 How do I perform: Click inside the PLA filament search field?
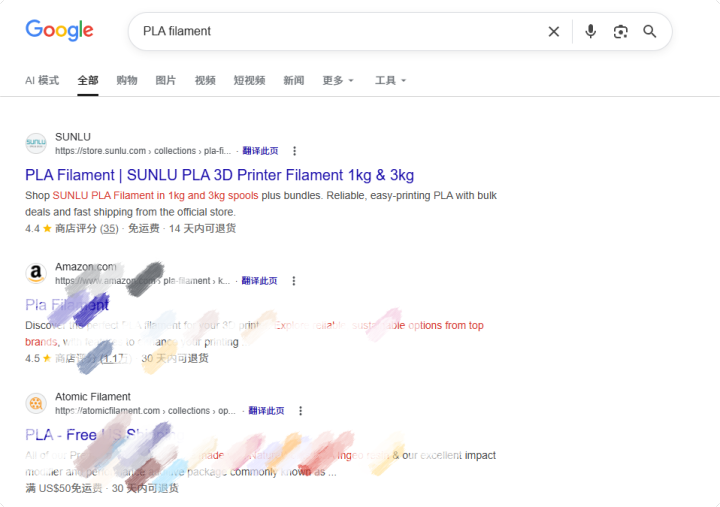(340, 31)
